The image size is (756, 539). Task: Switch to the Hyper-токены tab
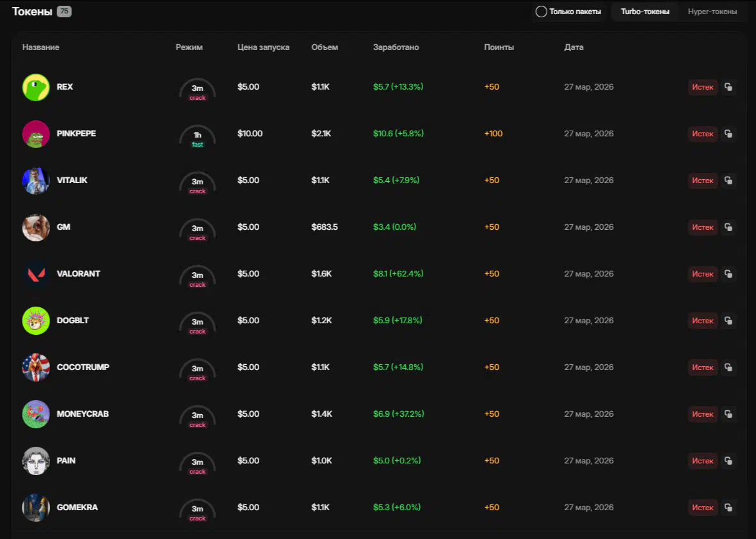(712, 12)
